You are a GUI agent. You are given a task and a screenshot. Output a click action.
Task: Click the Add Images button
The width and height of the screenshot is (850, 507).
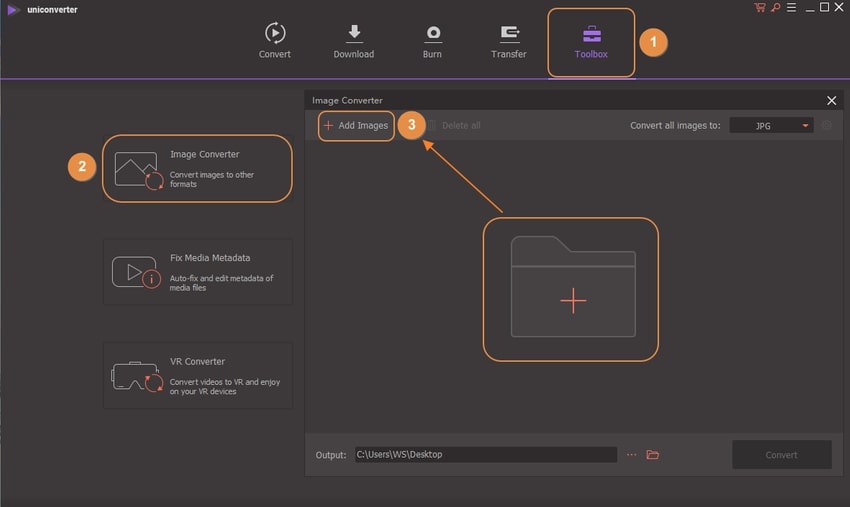point(355,126)
